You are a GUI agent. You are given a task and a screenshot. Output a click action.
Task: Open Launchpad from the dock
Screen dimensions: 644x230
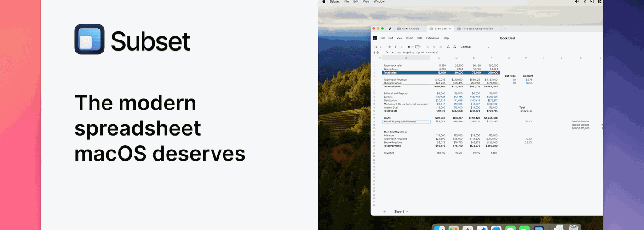tap(454, 228)
